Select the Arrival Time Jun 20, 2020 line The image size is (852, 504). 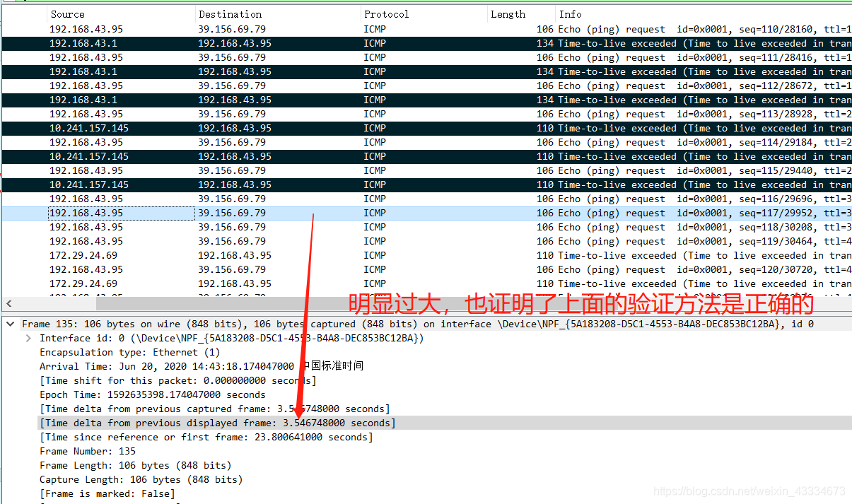202,366
